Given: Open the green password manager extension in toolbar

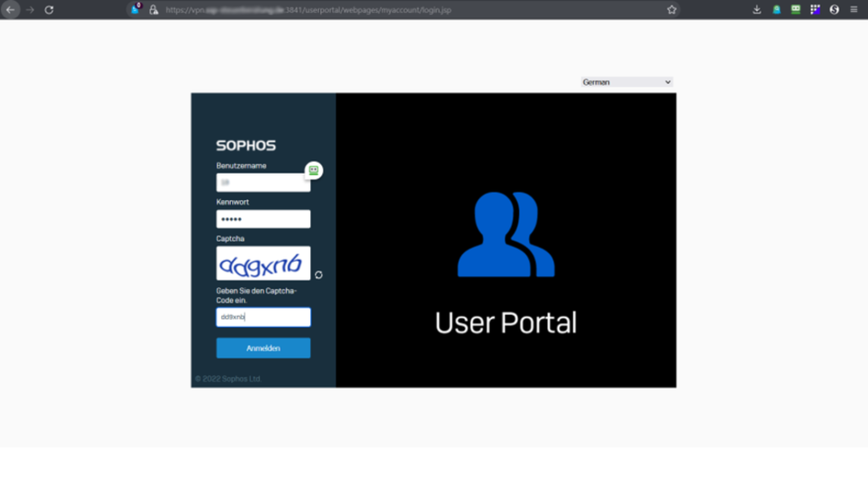Looking at the screenshot, I should pos(795,9).
